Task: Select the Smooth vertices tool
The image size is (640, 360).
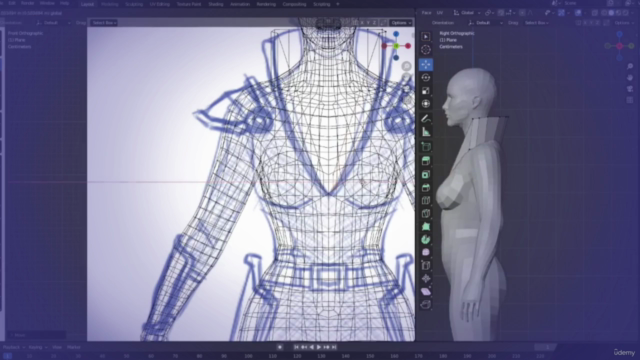Action: click(x=426, y=252)
